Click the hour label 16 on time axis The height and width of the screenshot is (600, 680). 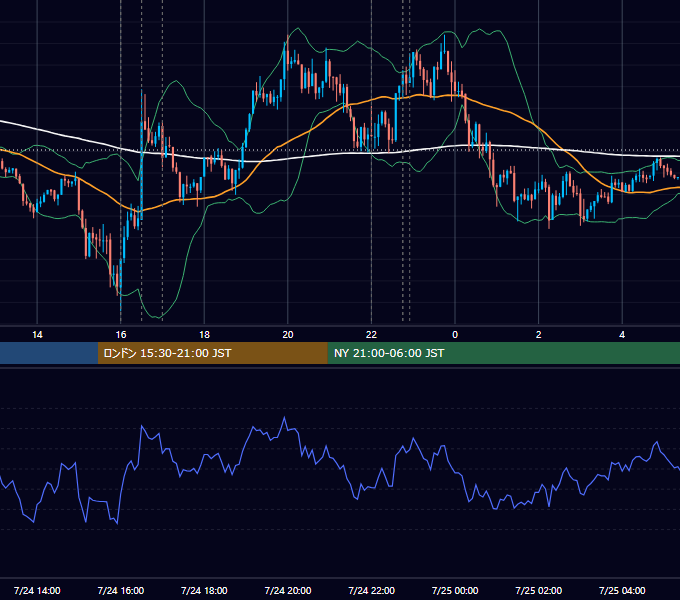tap(121, 335)
